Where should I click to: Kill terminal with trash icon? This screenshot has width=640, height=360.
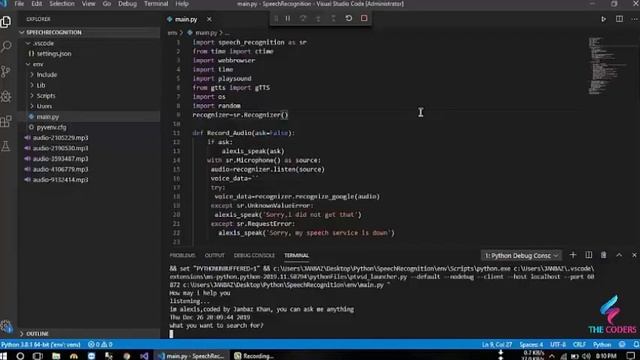point(604,255)
